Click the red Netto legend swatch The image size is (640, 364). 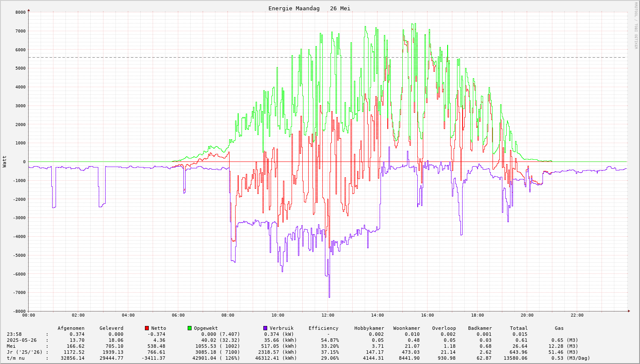click(x=147, y=328)
